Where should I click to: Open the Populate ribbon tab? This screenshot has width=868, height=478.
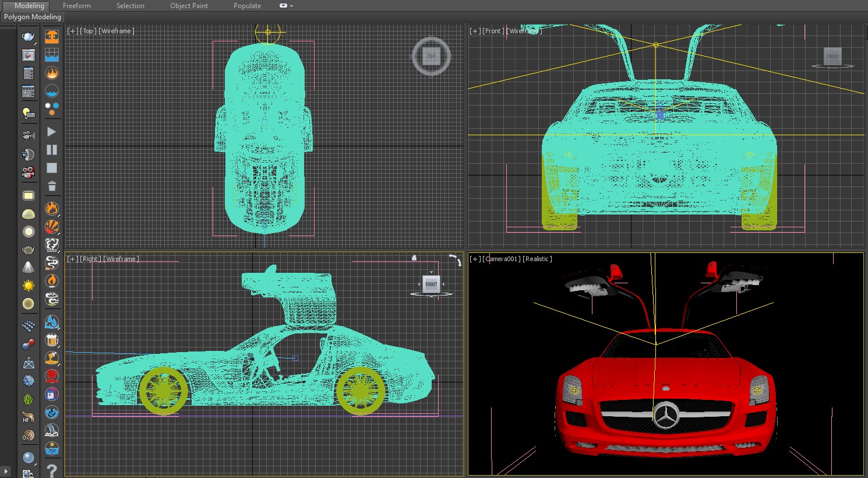click(x=247, y=6)
